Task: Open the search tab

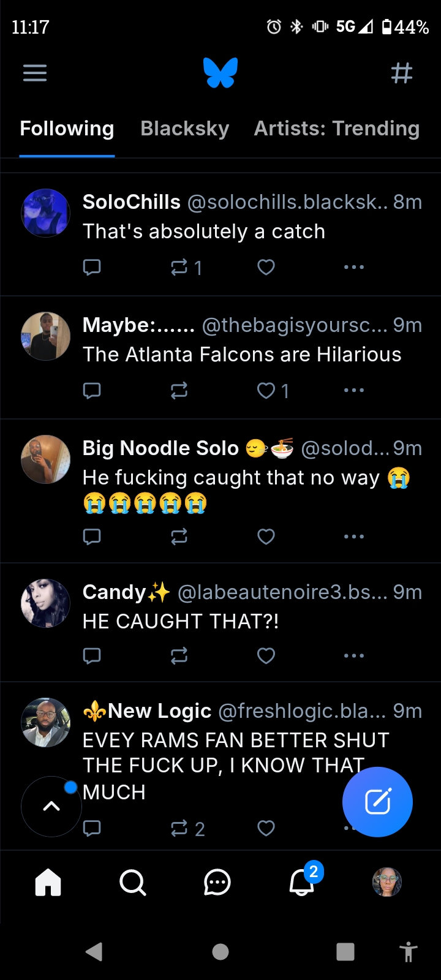Action: [x=132, y=883]
